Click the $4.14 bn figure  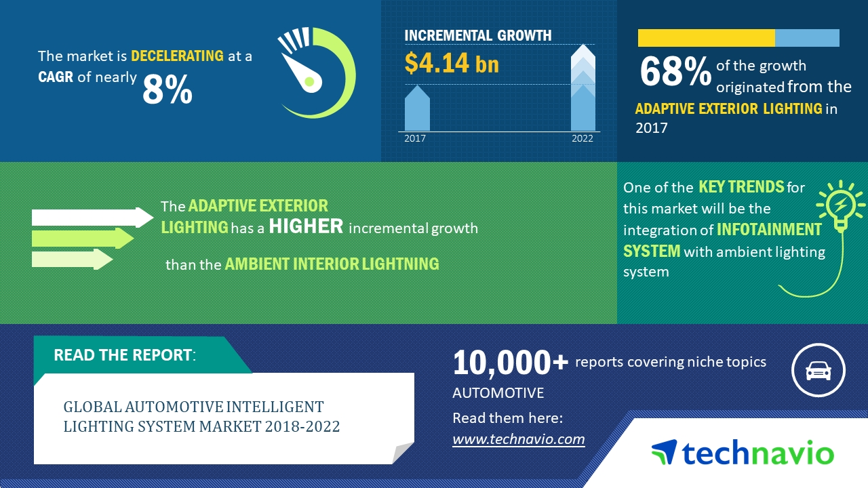[452, 63]
